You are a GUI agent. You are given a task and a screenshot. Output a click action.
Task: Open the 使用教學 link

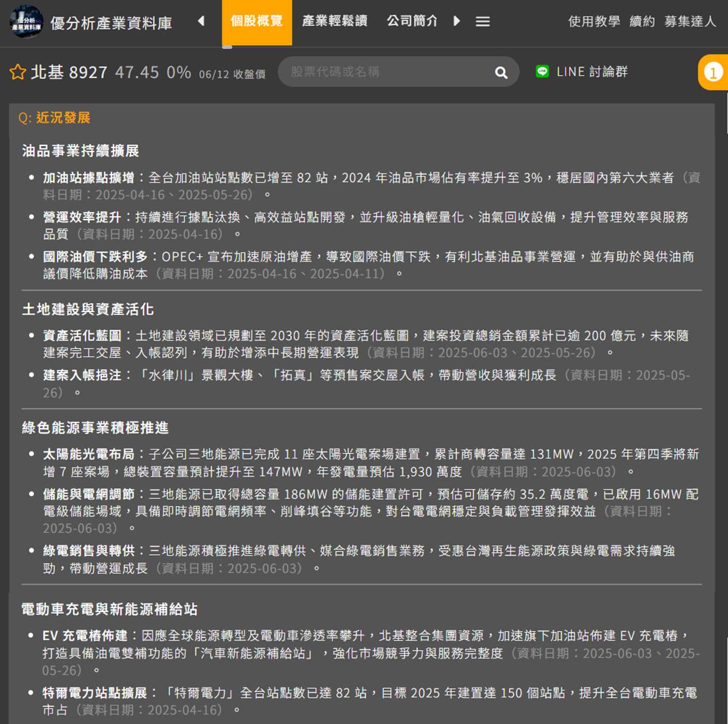pos(594,21)
